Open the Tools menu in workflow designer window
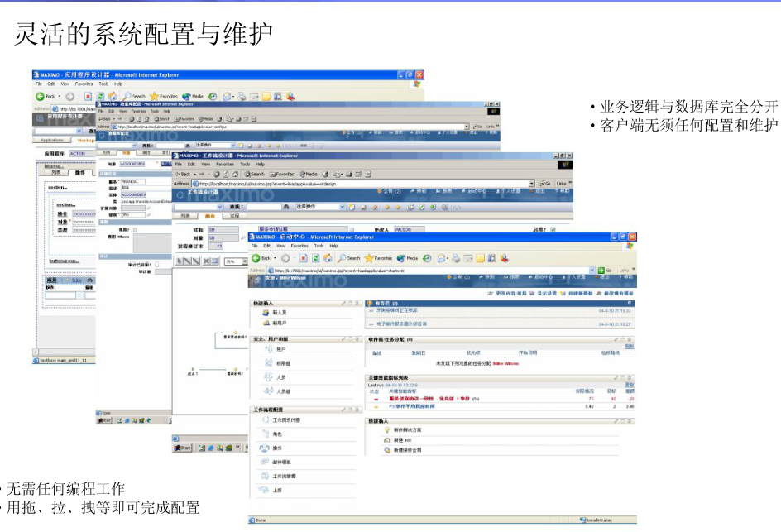Image resolution: width=781 pixels, height=532 pixels. [x=245, y=164]
